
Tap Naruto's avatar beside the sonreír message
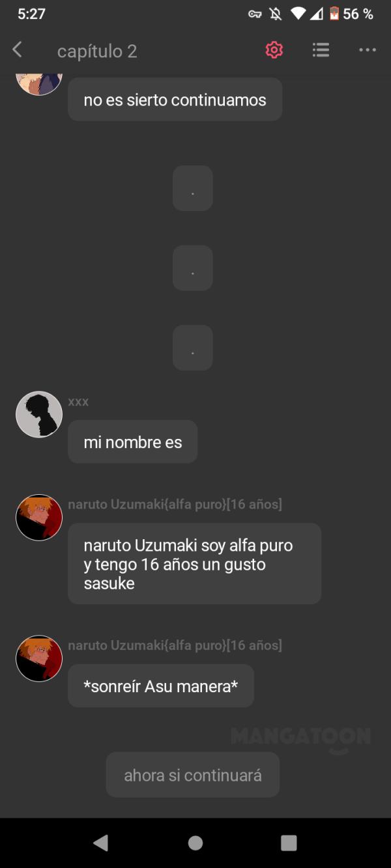pos(39,658)
